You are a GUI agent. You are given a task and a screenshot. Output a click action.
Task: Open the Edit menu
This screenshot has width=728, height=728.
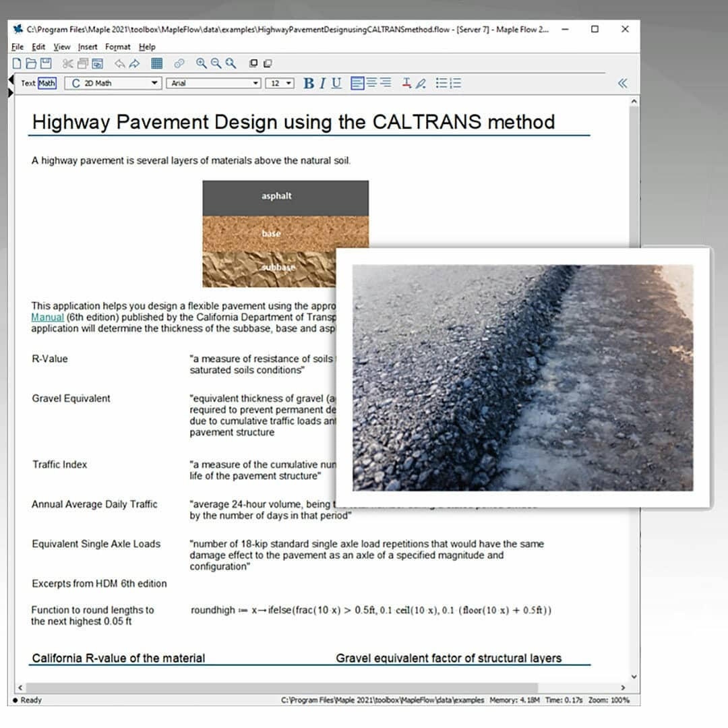pyautogui.click(x=38, y=47)
